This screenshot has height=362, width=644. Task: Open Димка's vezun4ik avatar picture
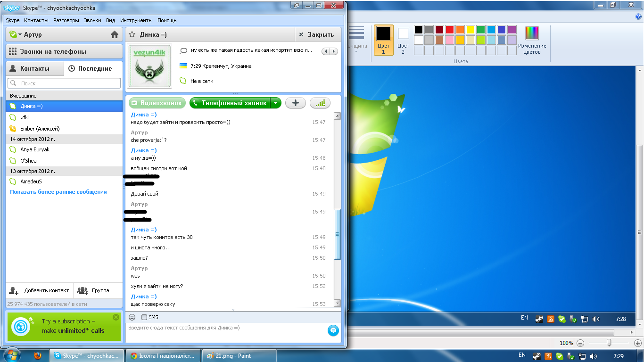click(x=149, y=66)
